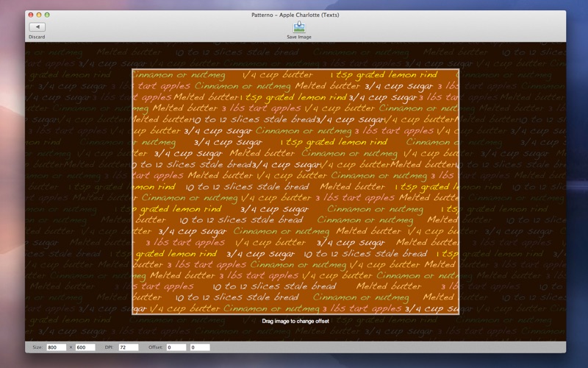Viewport: 588px width, 368px height.
Task: Click the height field showing 600
Action: click(85, 347)
